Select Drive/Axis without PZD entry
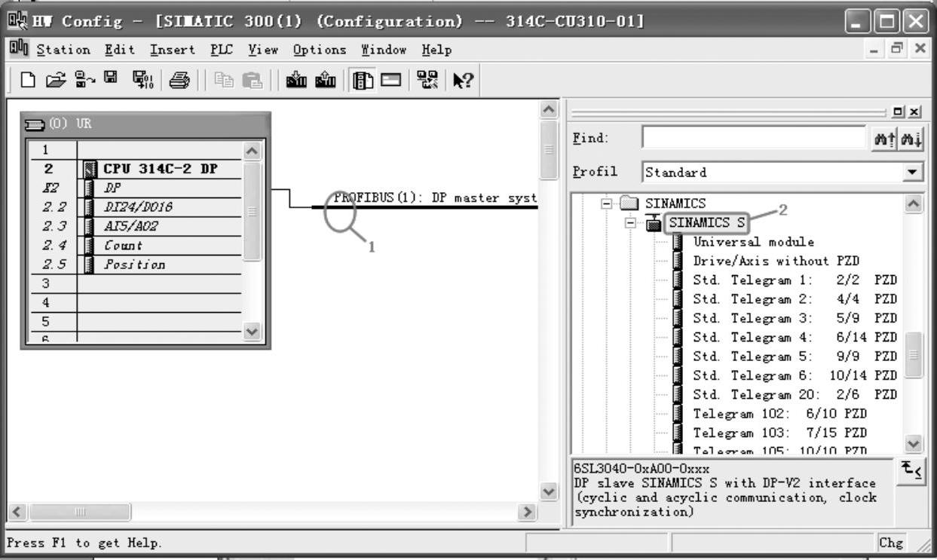This screenshot has width=937, height=560. [x=776, y=262]
